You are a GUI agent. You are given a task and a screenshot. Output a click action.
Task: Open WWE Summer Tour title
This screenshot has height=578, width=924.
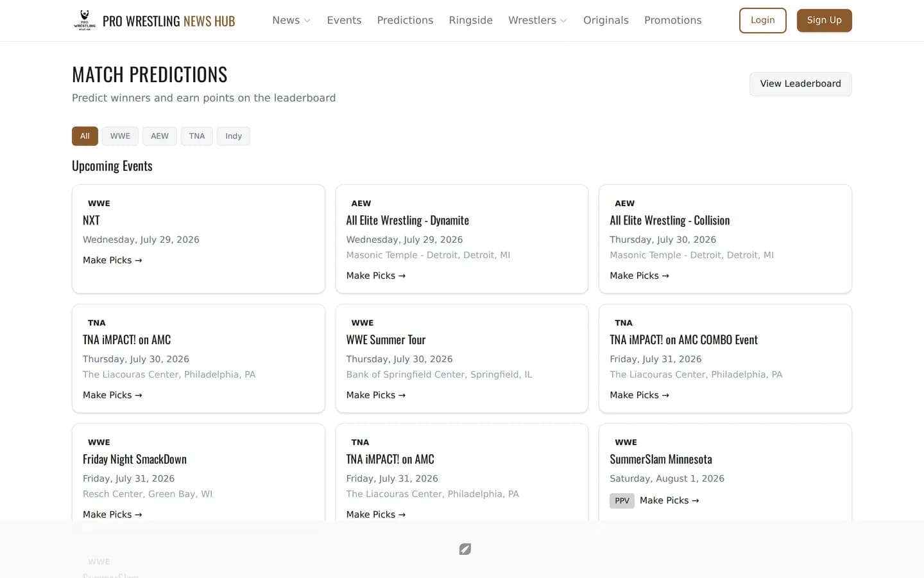pyautogui.click(x=386, y=340)
